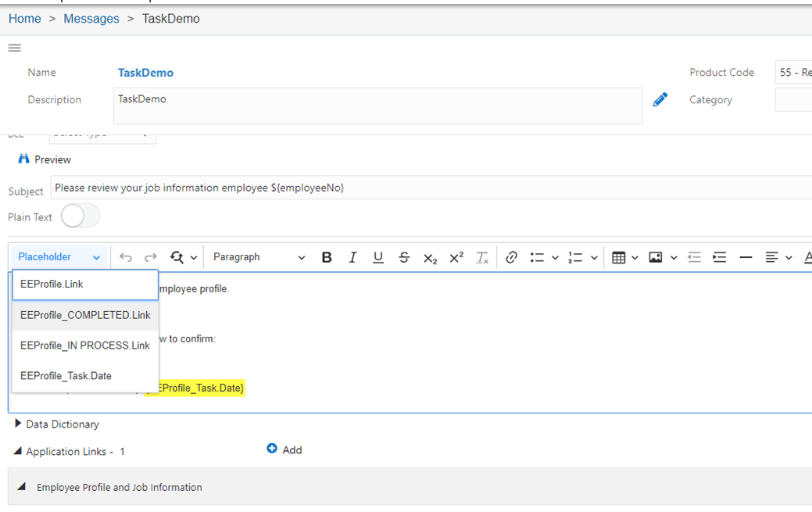Viewport: 812px width, 512px height.
Task: Click the Category field
Action: pos(793,99)
